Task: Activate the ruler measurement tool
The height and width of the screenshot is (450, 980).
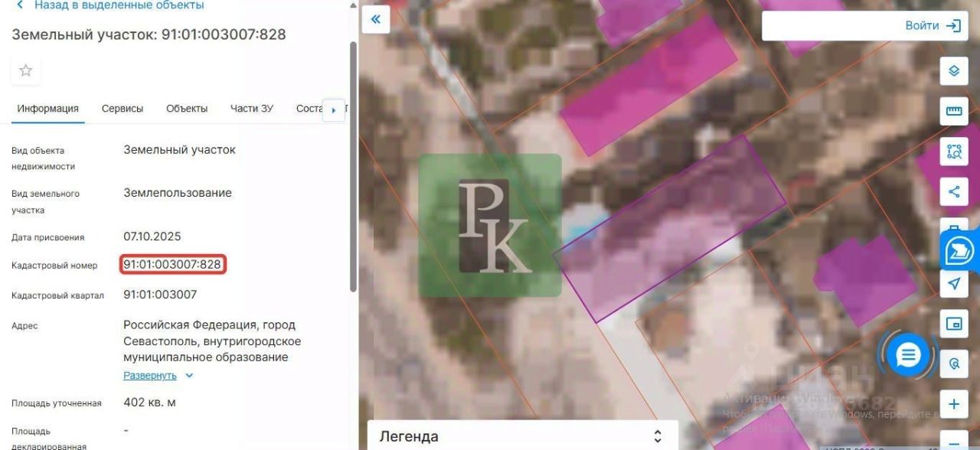Action: click(x=954, y=111)
